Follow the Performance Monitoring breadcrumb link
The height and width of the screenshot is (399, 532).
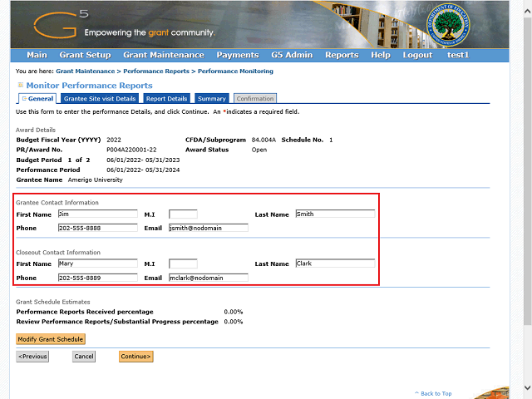coord(235,71)
